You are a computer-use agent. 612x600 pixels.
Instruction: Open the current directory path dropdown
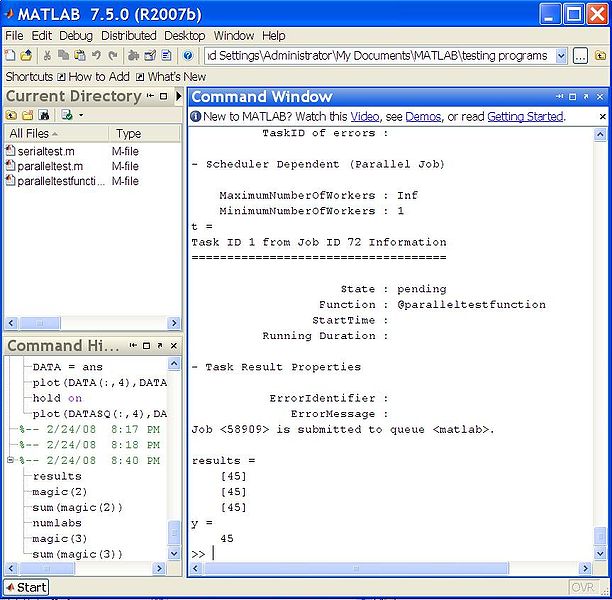[x=560, y=56]
